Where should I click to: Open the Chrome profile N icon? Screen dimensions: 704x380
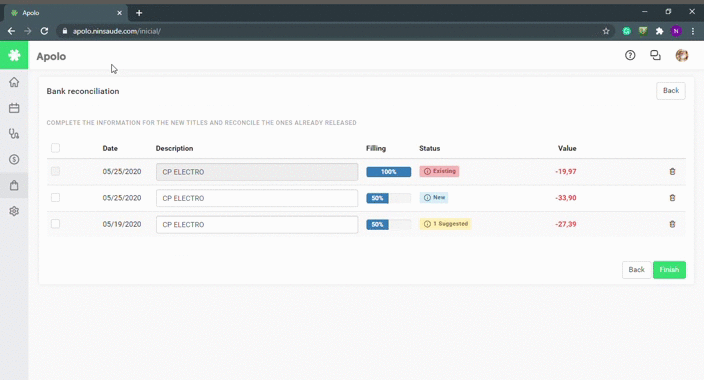pyautogui.click(x=676, y=31)
